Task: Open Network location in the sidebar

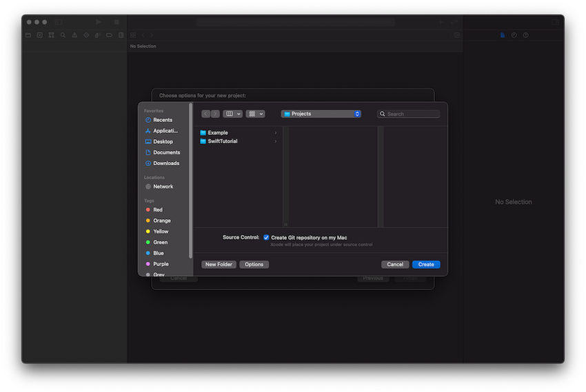Action: 163,186
